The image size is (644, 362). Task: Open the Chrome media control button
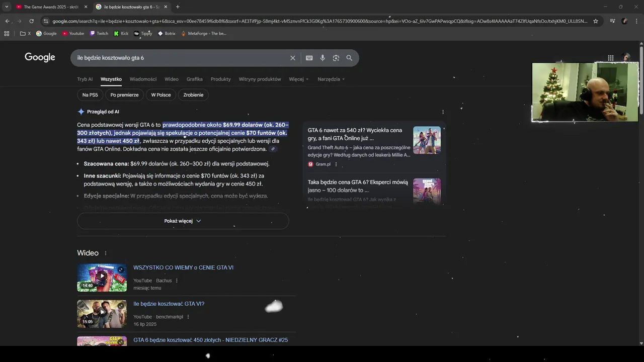[x=612, y=21]
